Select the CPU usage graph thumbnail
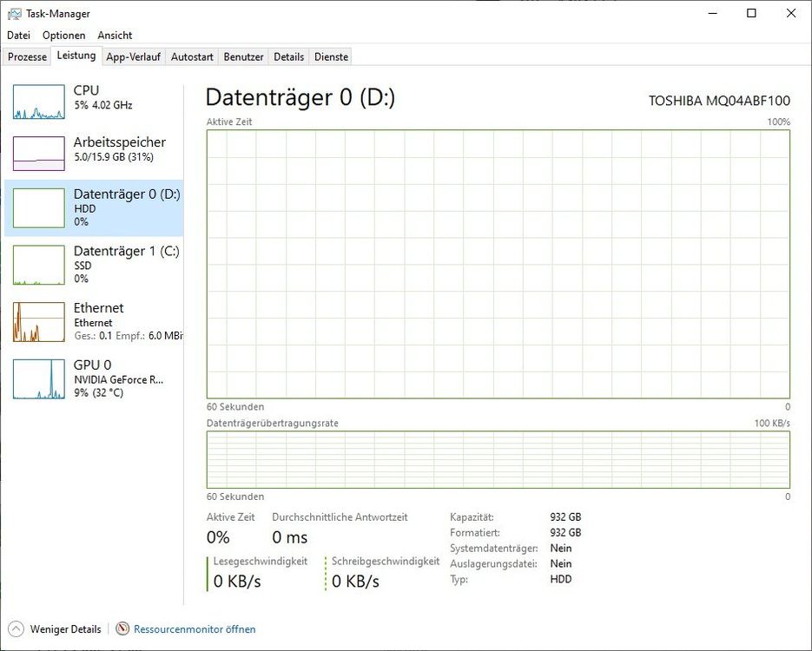Image resolution: width=812 pixels, height=651 pixels. [39, 102]
